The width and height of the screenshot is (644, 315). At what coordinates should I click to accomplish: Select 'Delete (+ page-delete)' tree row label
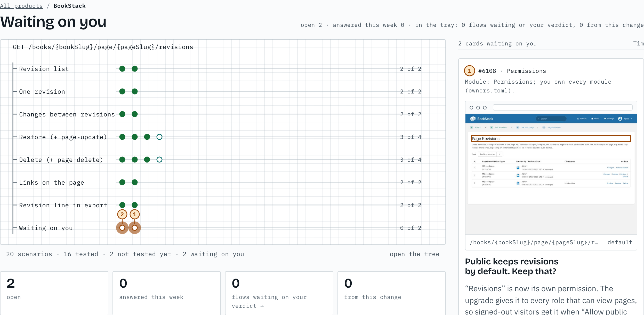(61, 160)
